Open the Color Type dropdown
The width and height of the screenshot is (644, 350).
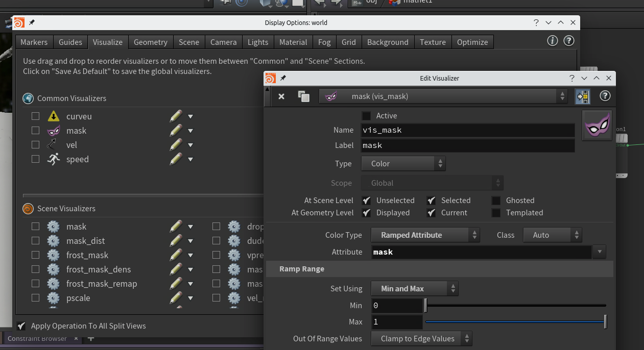pyautogui.click(x=425, y=235)
